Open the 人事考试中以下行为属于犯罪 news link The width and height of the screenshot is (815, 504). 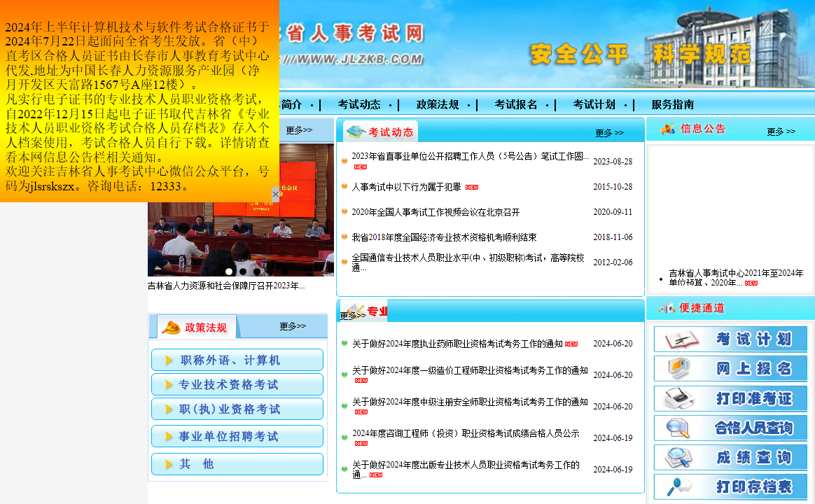tap(405, 187)
